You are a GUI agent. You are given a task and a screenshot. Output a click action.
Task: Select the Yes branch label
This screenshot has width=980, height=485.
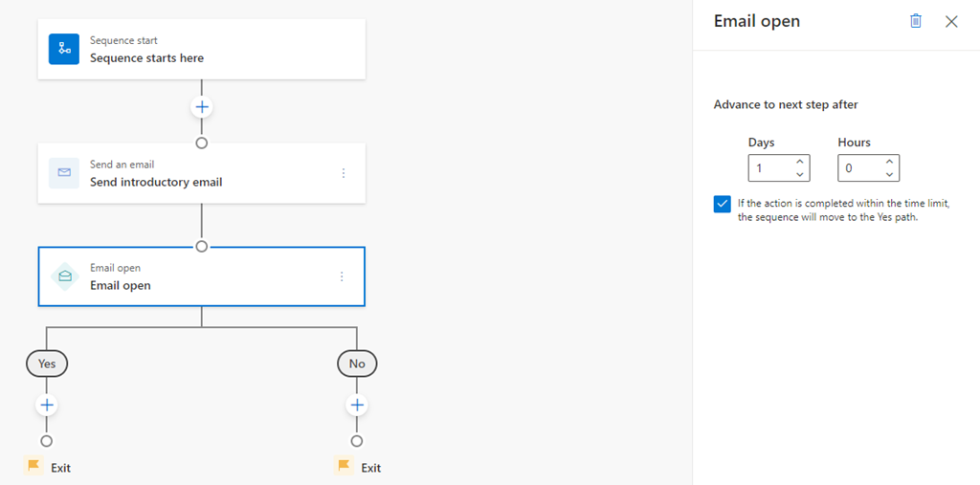[47, 364]
